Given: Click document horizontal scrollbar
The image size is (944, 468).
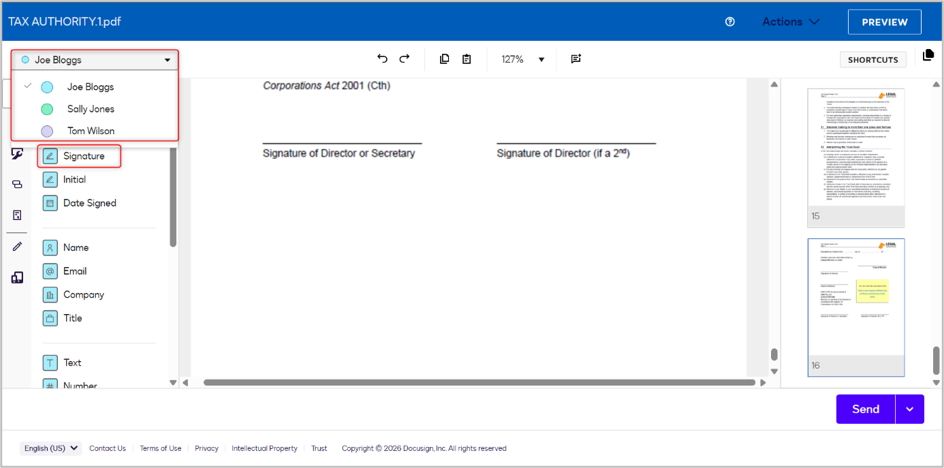Looking at the screenshot, I should 479,382.
